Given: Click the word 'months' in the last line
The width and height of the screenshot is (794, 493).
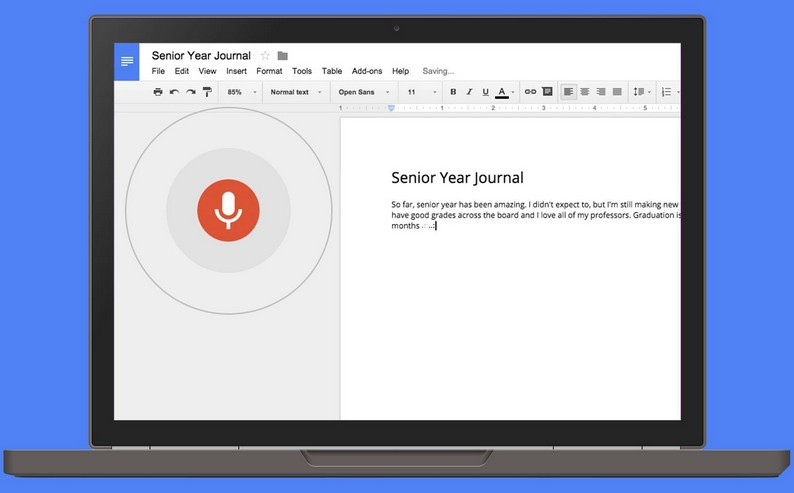Looking at the screenshot, I should (405, 226).
